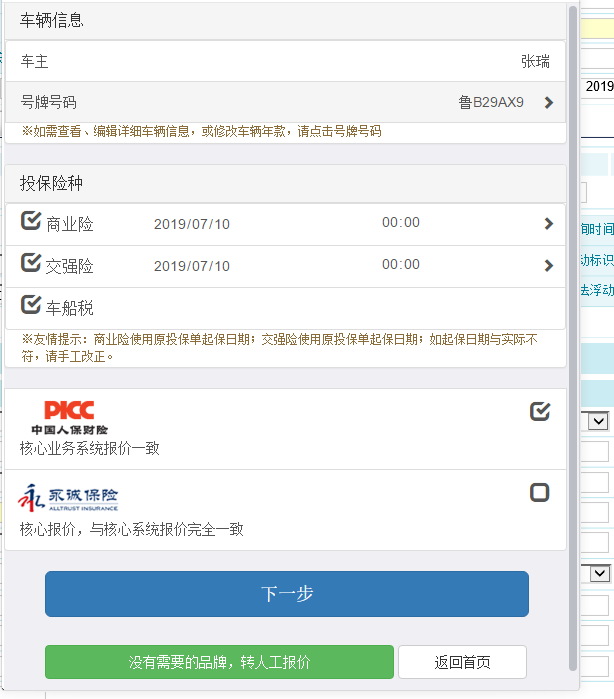Click the 交强险 start time 00:00
The width and height of the screenshot is (614, 699).
tap(401, 264)
